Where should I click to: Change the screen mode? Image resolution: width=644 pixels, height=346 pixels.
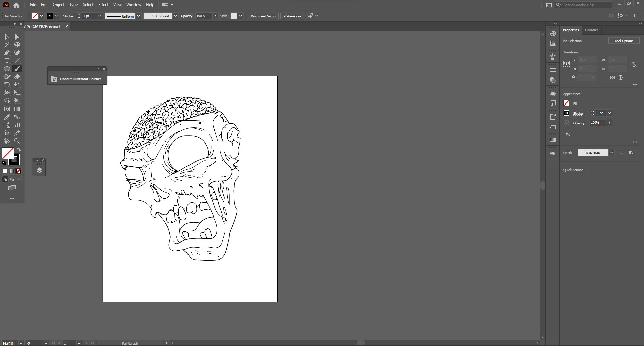pyautogui.click(x=12, y=188)
